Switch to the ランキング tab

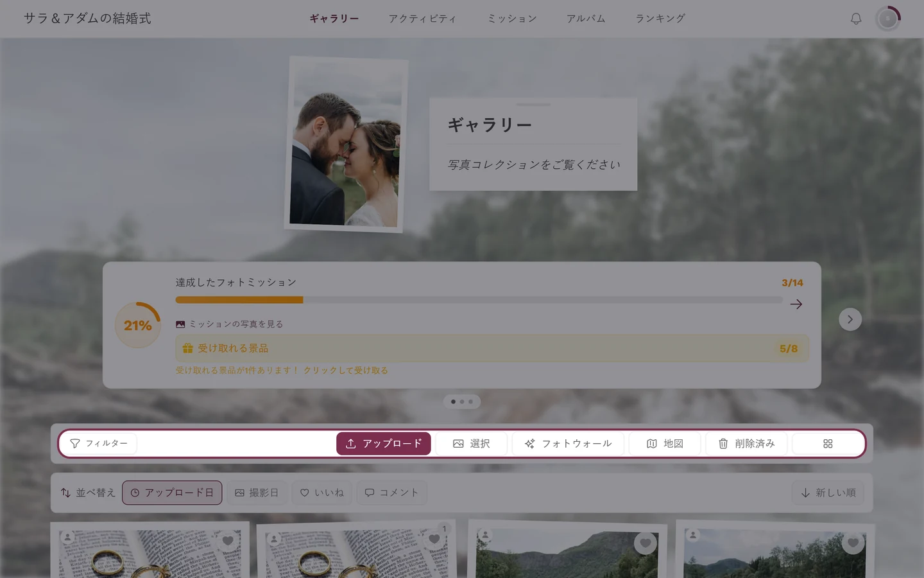click(x=660, y=19)
